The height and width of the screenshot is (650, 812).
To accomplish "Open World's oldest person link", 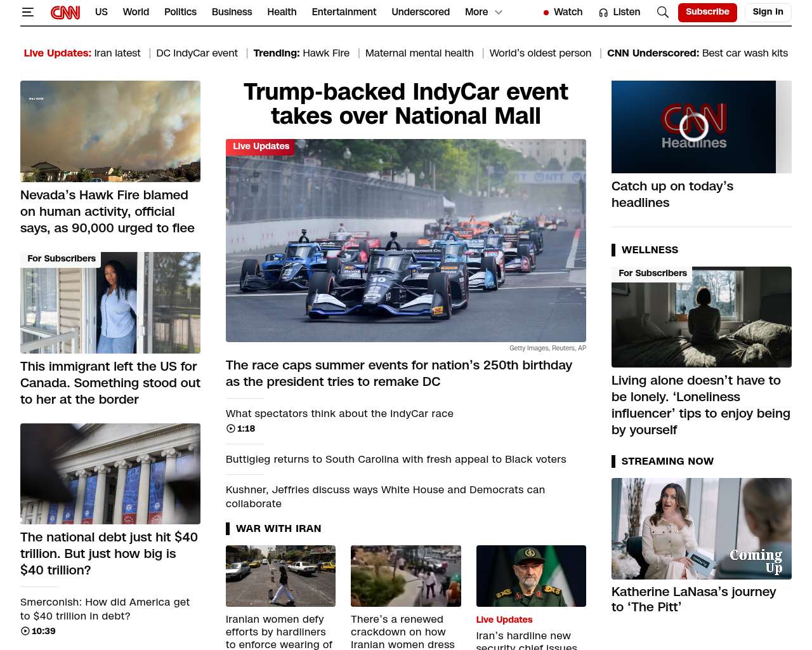I will tap(540, 53).
